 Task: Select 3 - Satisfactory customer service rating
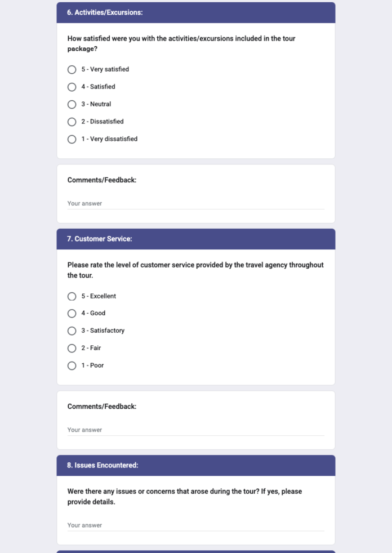[72, 331]
